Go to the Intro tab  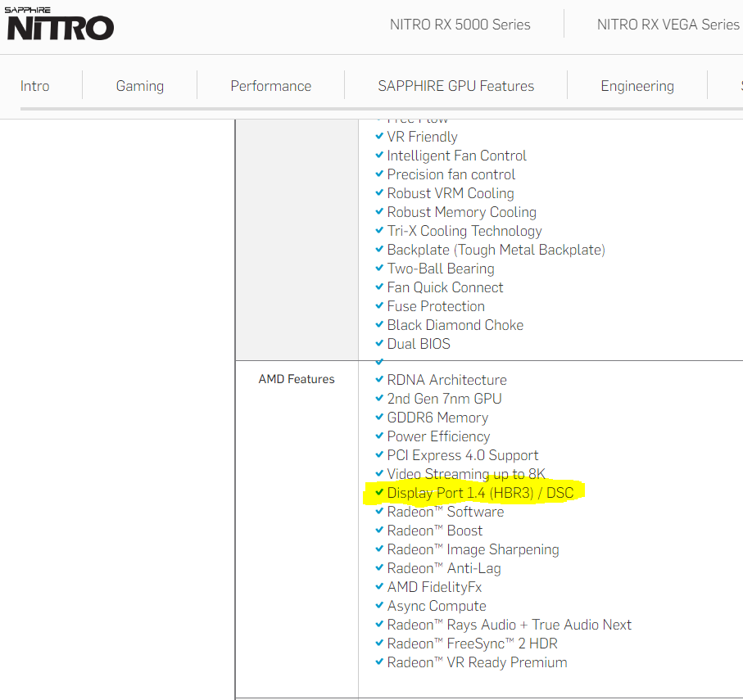tap(34, 86)
